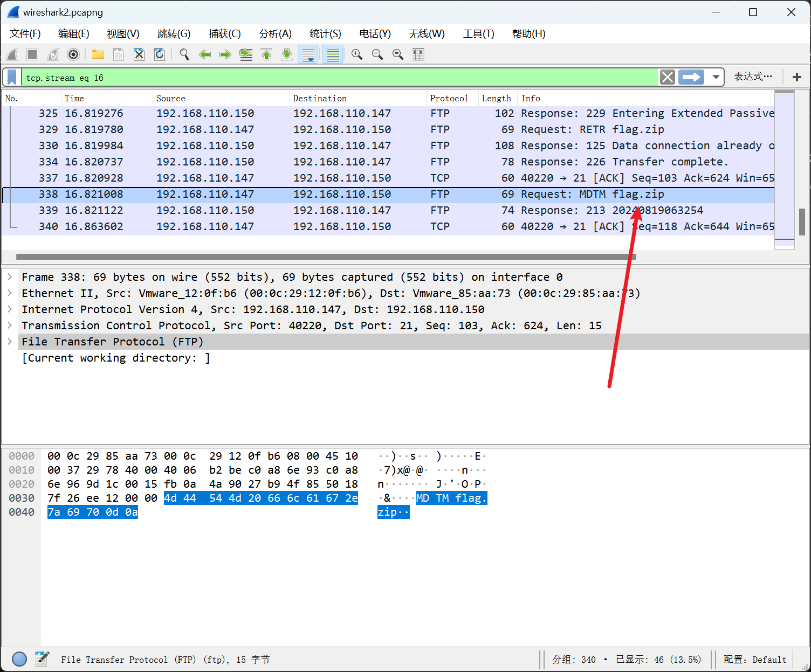Close the capture file via X icon
This screenshot has width=811, height=672.
(139, 54)
